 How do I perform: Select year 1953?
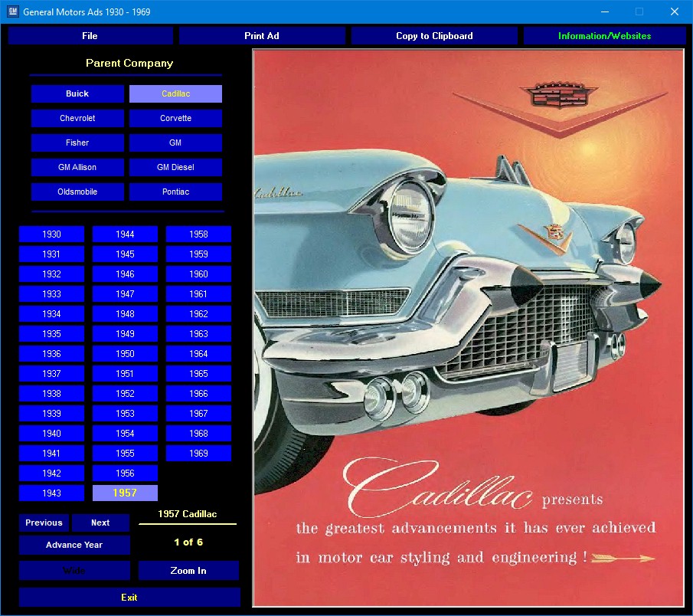(125, 414)
